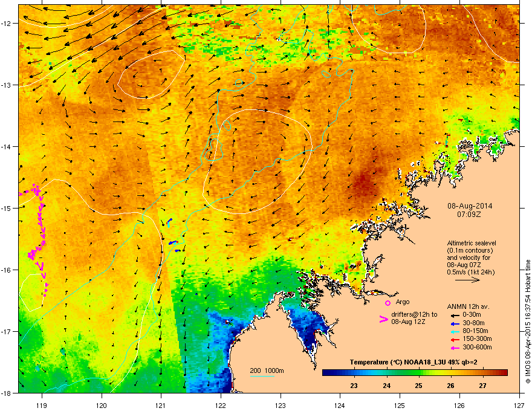Click latitude axis label -16
This screenshot has height=411, width=532.
point(6,270)
